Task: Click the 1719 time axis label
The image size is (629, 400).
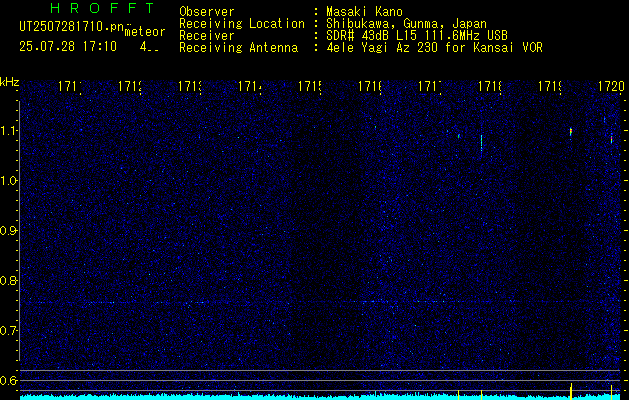Action: tap(550, 86)
